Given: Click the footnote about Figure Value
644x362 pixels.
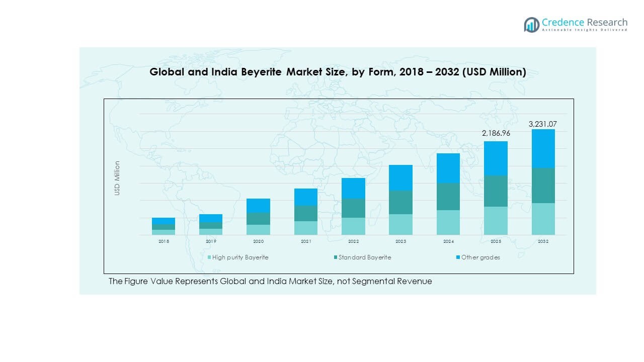Looking at the screenshot, I should 270,282.
